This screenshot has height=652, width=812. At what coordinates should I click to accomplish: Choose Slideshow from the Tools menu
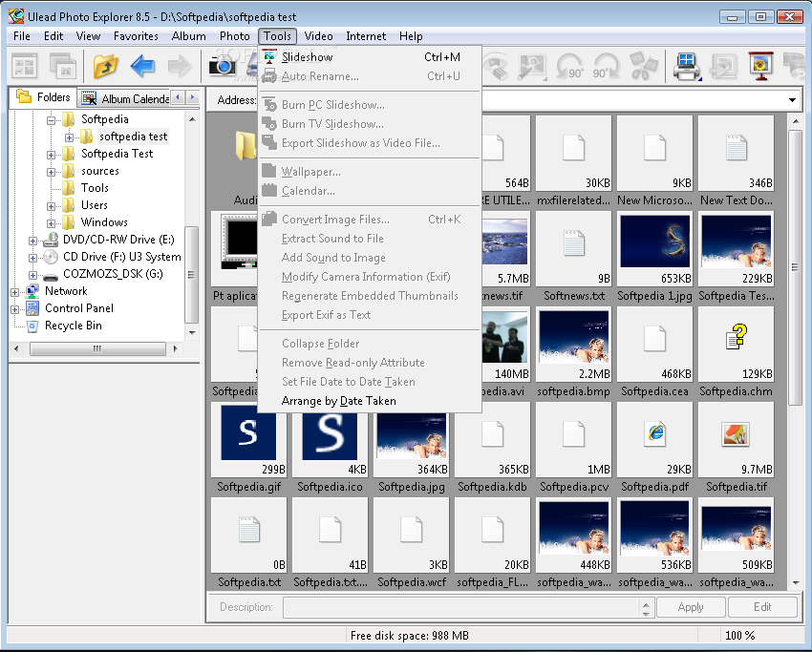(x=371, y=57)
